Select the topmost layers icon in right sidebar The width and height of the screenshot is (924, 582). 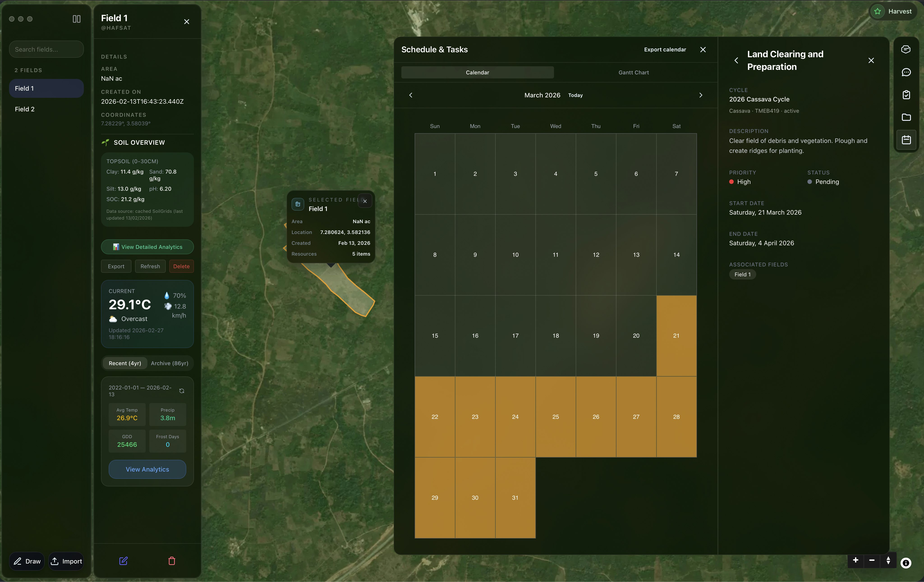[x=906, y=49]
